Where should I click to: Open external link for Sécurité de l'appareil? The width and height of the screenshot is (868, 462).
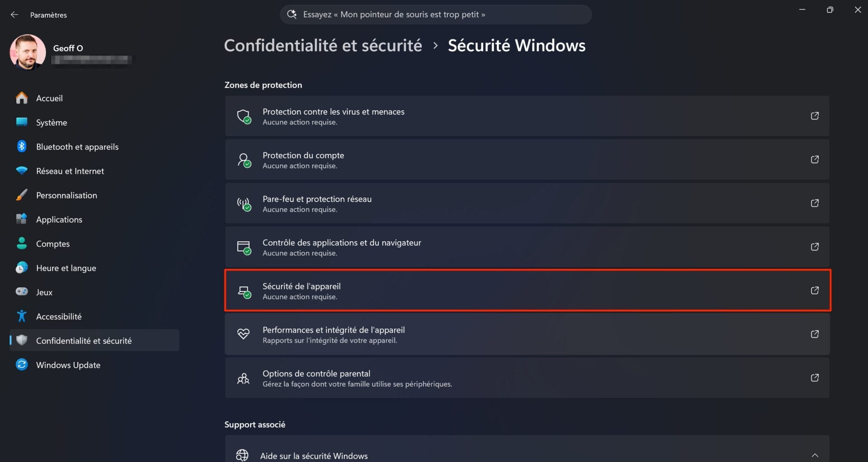point(815,291)
